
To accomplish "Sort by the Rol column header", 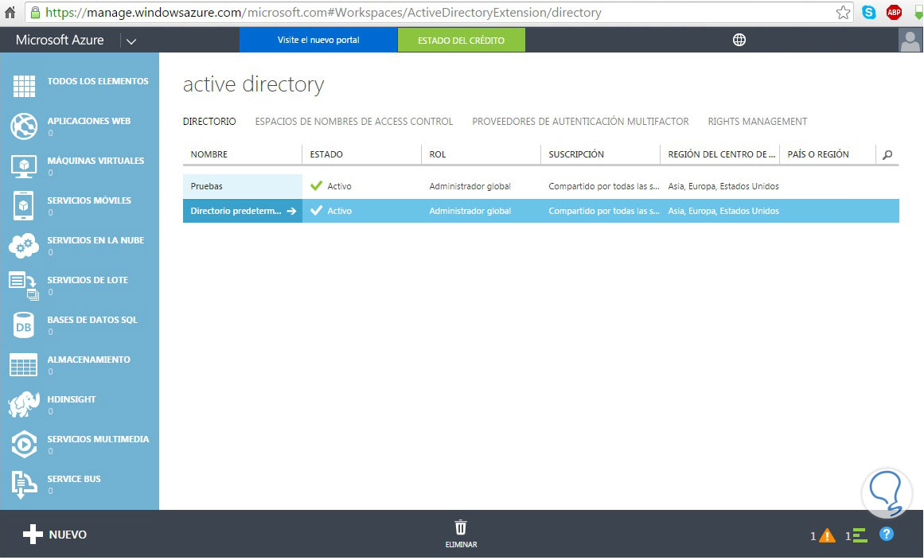I will [437, 154].
